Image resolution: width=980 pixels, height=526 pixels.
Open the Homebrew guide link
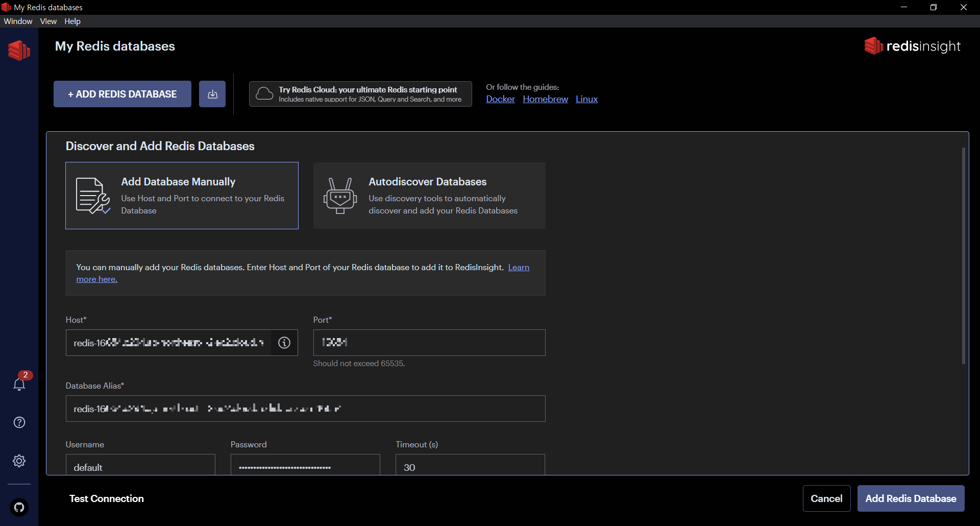[545, 99]
